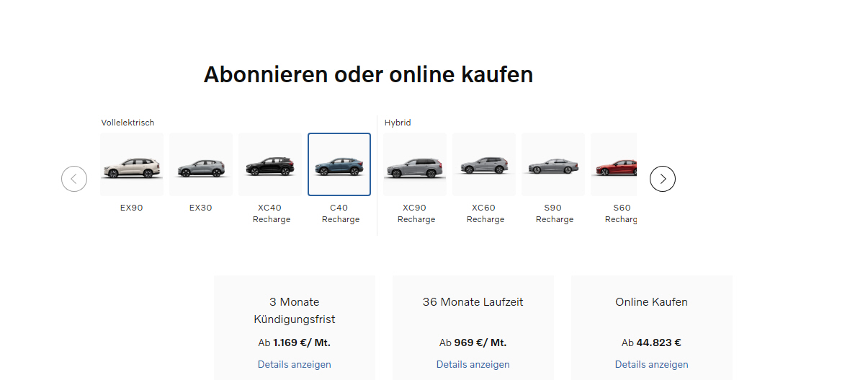
Task: Click the EX90 model name label
Action: [x=132, y=208]
